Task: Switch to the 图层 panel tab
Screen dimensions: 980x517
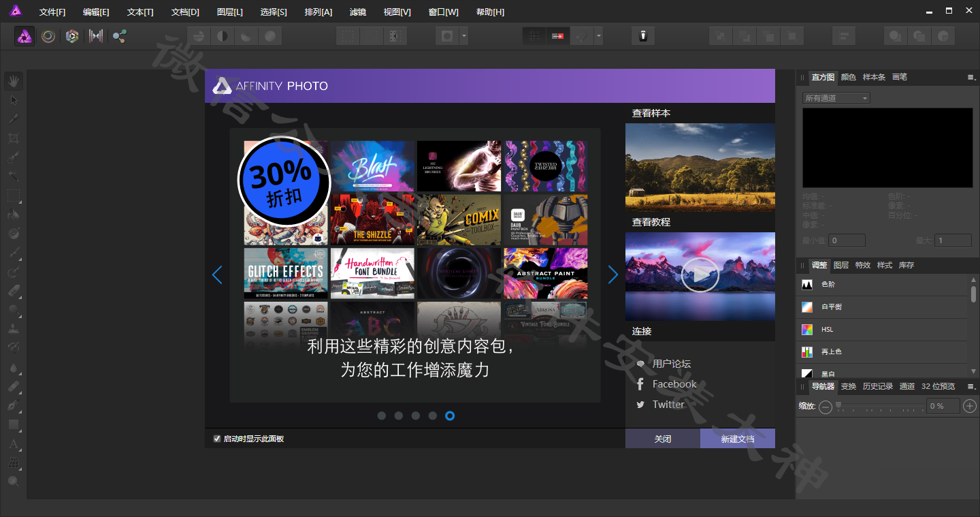Action: point(841,265)
